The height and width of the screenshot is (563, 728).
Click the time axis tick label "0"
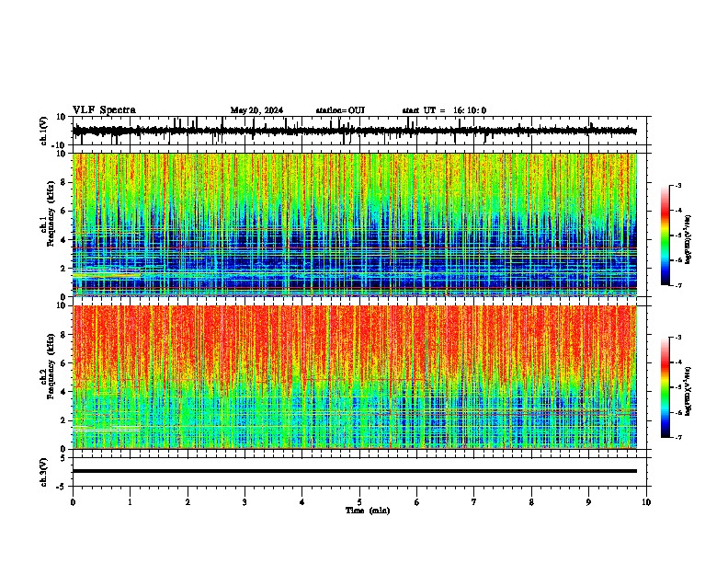pos(73,502)
